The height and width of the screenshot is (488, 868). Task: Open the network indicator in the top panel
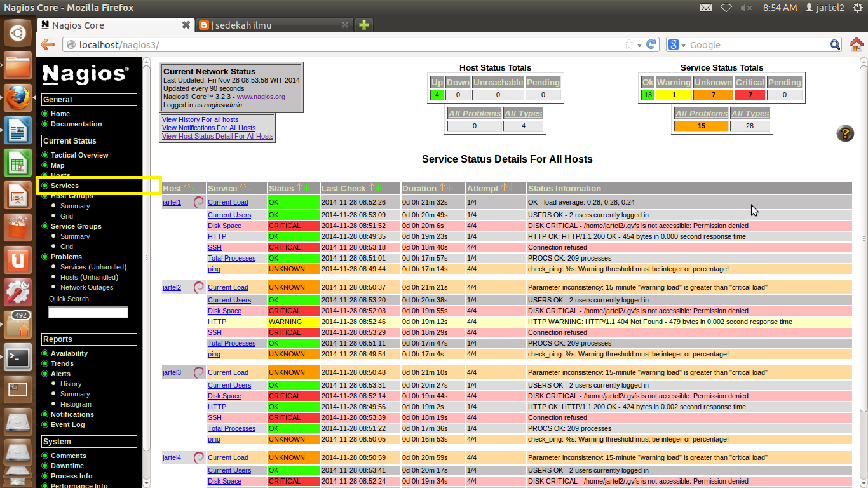pyautogui.click(x=726, y=8)
